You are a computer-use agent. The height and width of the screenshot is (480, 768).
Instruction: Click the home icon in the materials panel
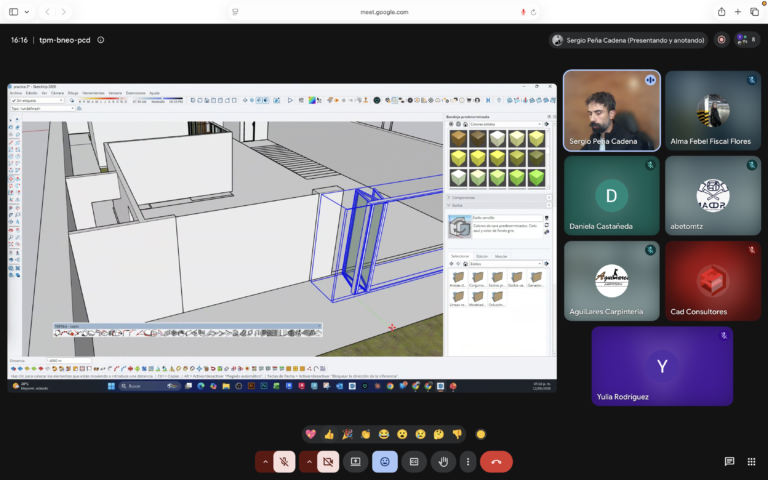[x=465, y=124]
